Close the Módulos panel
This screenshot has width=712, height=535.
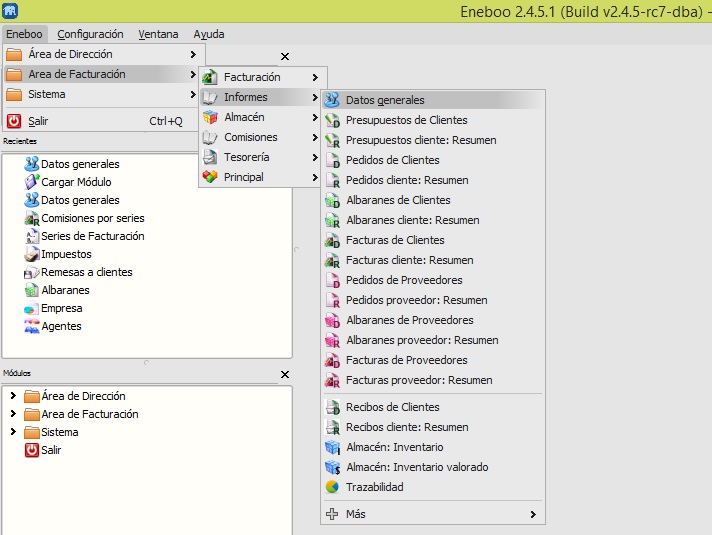[x=285, y=374]
